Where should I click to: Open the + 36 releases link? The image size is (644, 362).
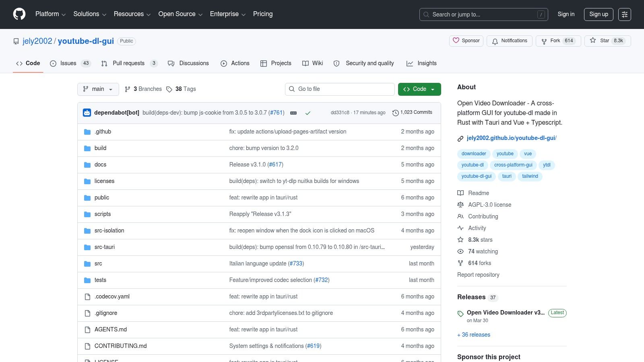pyautogui.click(x=474, y=335)
